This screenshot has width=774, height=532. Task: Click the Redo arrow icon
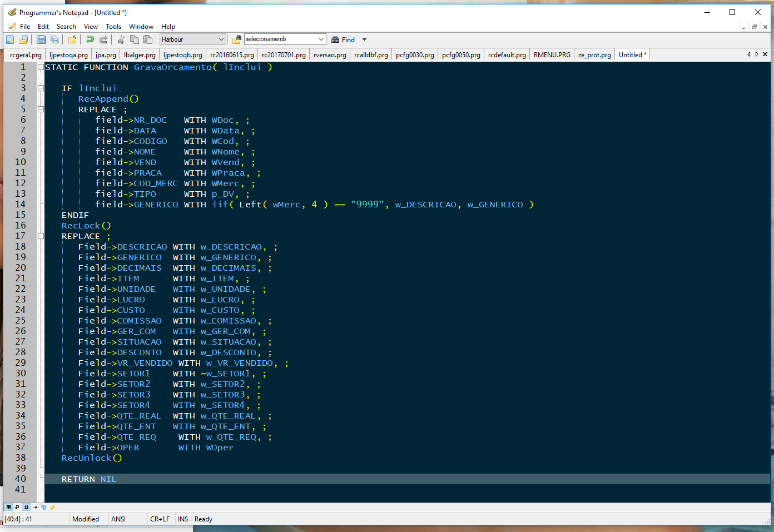point(103,39)
